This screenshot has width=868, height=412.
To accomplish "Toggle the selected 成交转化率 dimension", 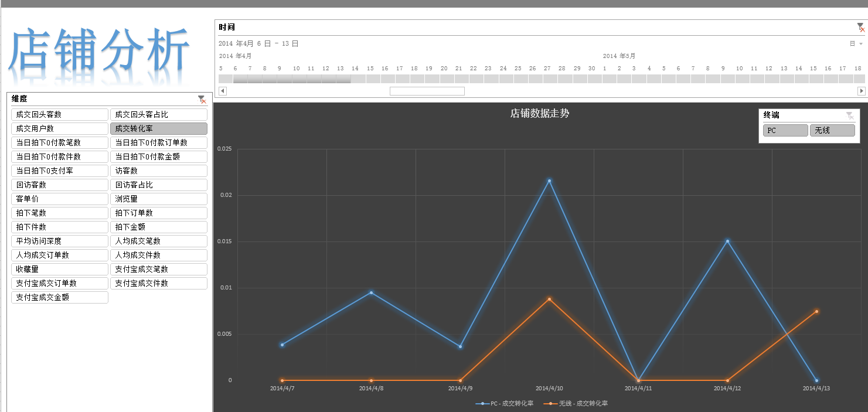I will point(159,129).
